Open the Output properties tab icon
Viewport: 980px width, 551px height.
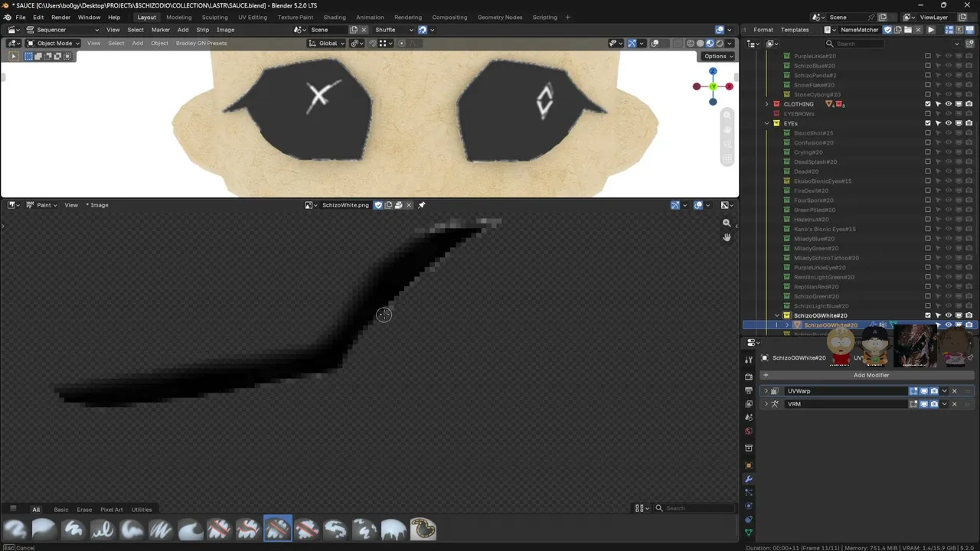point(749,390)
